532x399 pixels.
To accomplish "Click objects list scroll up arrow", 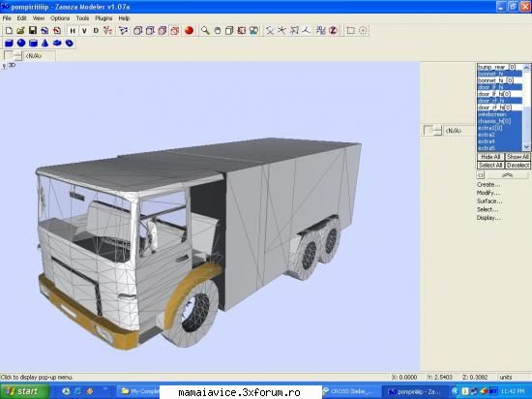I will click(526, 68).
